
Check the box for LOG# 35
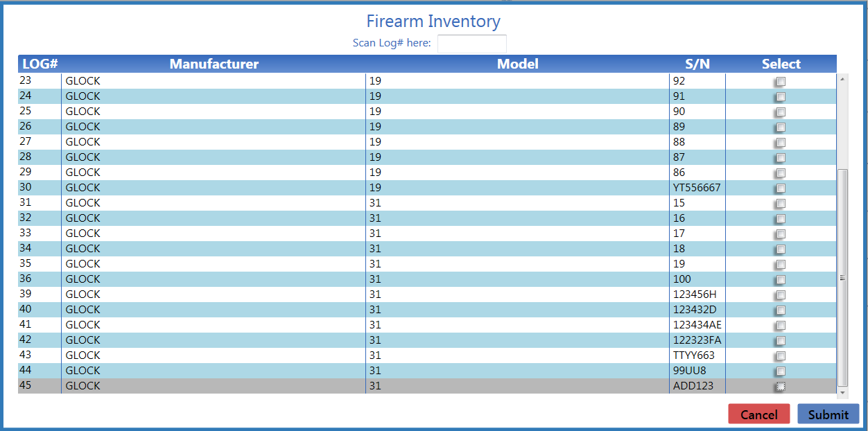781,265
